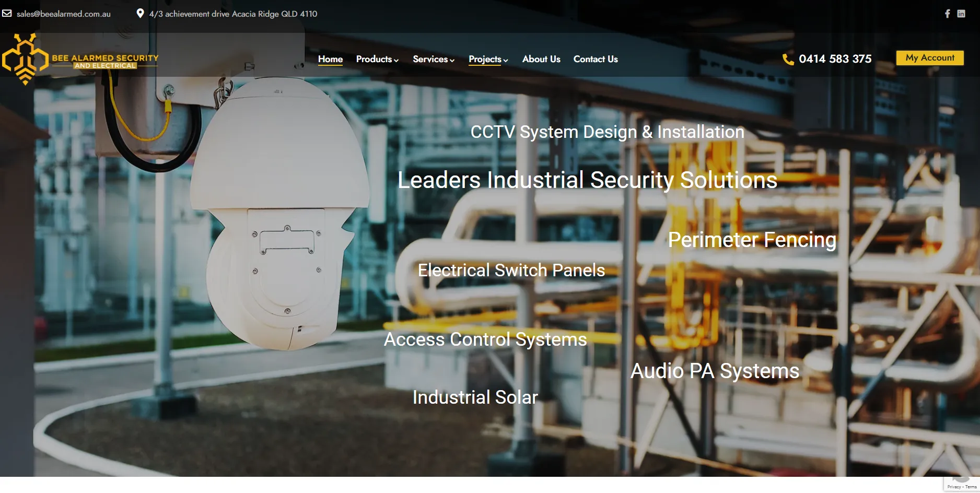Click the reCAPTCHA Privacy link

[954, 487]
